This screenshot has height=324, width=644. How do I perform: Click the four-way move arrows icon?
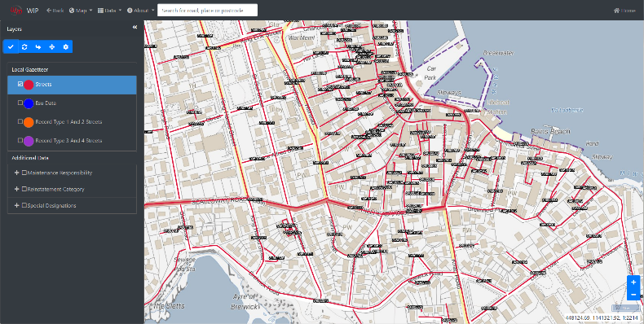pyautogui.click(x=51, y=46)
